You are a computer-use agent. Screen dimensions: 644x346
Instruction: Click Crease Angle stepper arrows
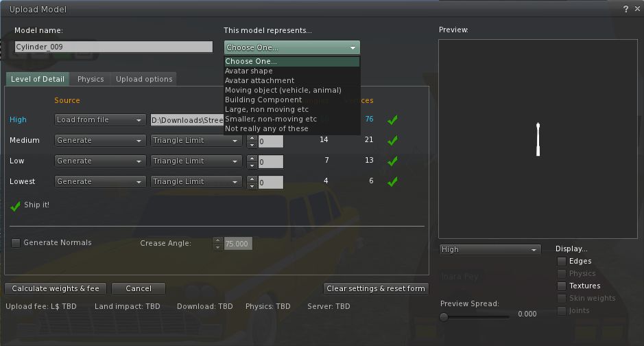click(218, 244)
